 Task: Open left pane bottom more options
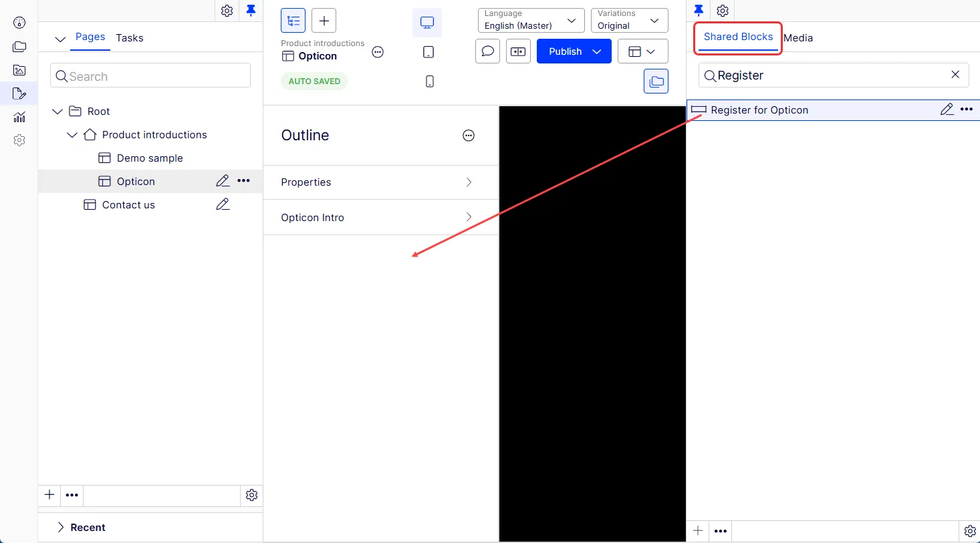pyautogui.click(x=72, y=495)
